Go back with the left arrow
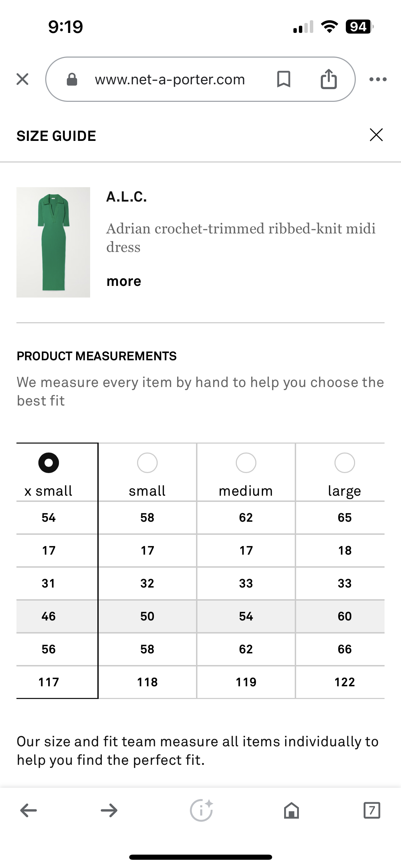401x868 pixels. click(28, 810)
